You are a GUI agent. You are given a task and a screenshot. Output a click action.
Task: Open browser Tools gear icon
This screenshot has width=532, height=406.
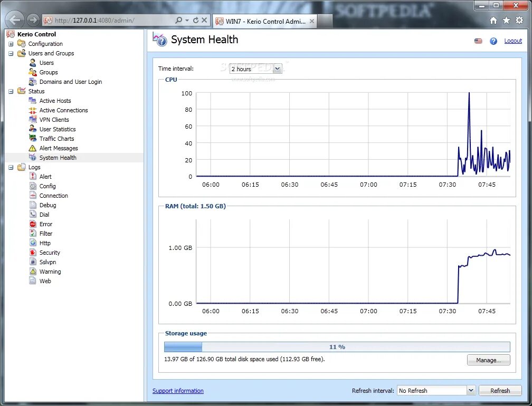click(519, 21)
